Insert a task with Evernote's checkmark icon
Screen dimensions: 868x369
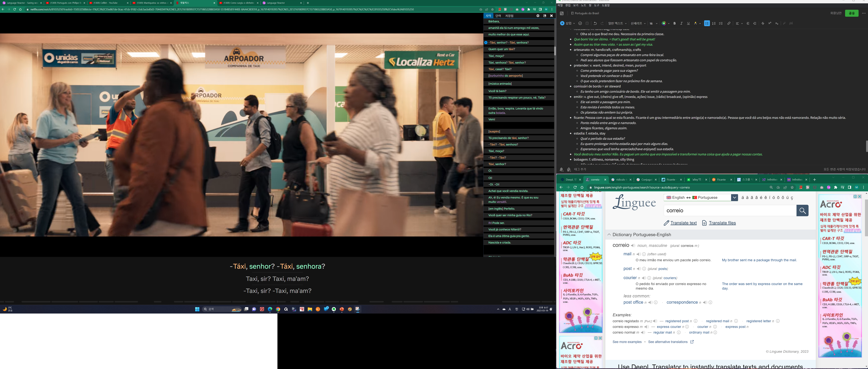pos(580,23)
